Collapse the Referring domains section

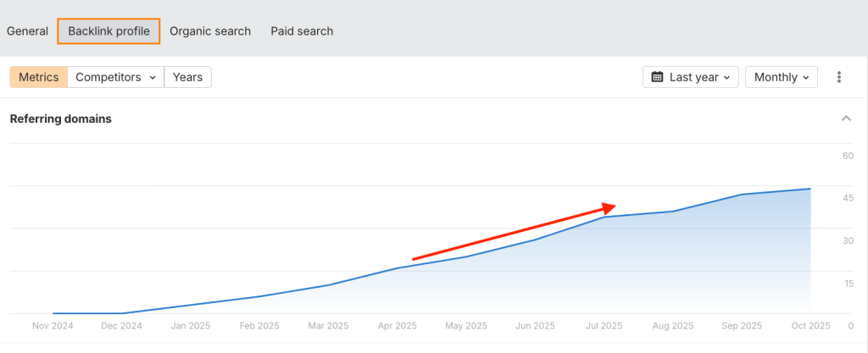[846, 119]
